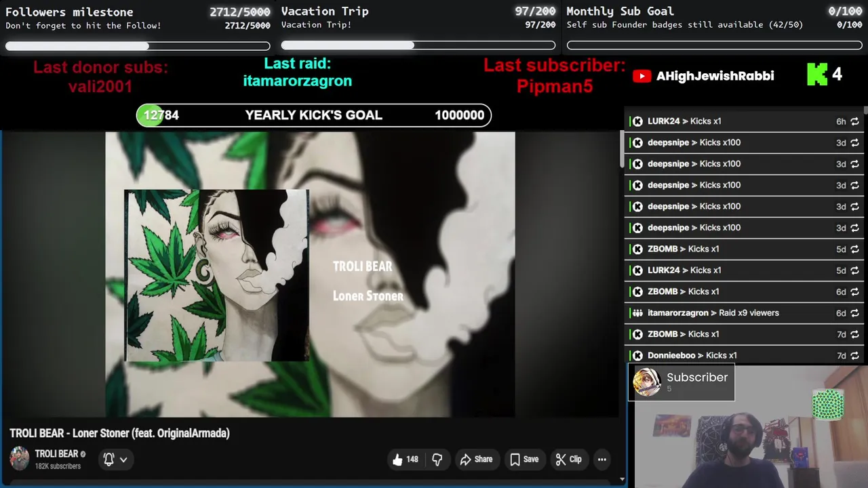Click 'Self sub Founder badges' description text
This screenshot has height=488, width=868.
685,25
